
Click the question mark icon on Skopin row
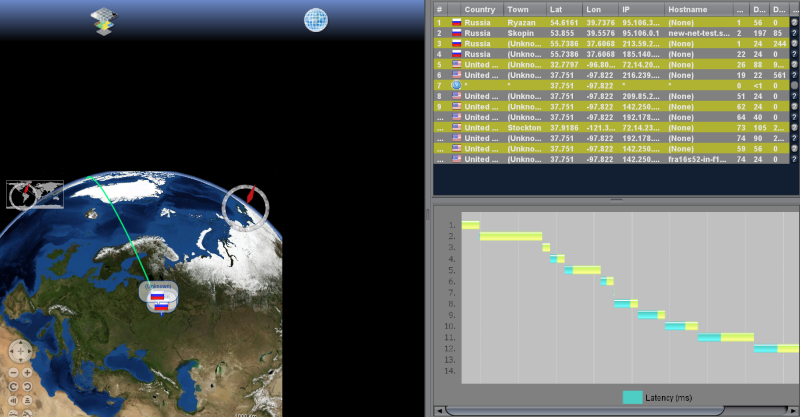point(793,33)
